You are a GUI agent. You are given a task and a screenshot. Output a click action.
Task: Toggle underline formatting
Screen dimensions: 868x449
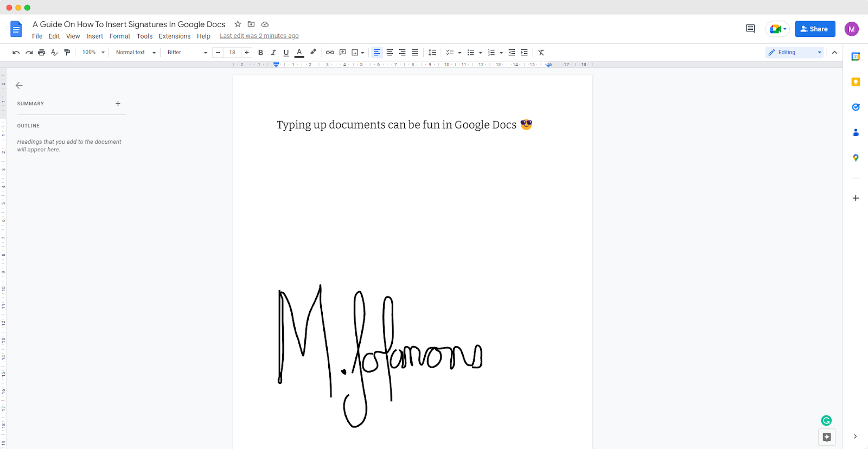[286, 53]
